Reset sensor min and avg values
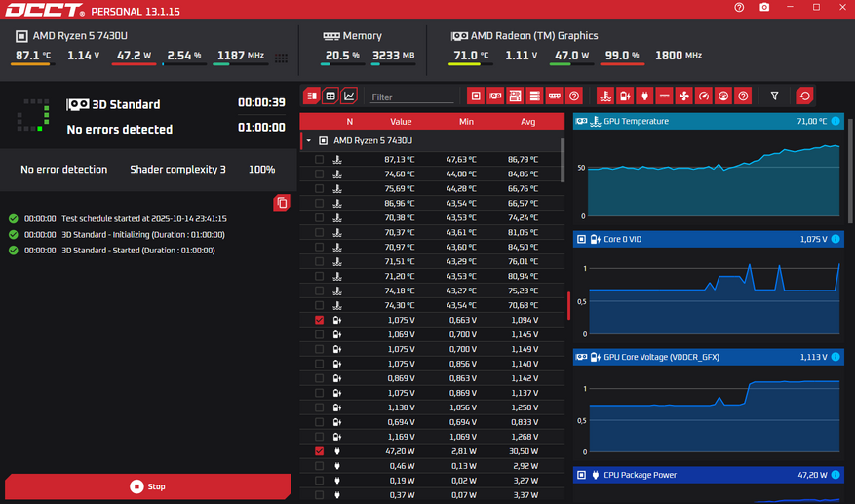This screenshot has height=504, width=855. [805, 96]
